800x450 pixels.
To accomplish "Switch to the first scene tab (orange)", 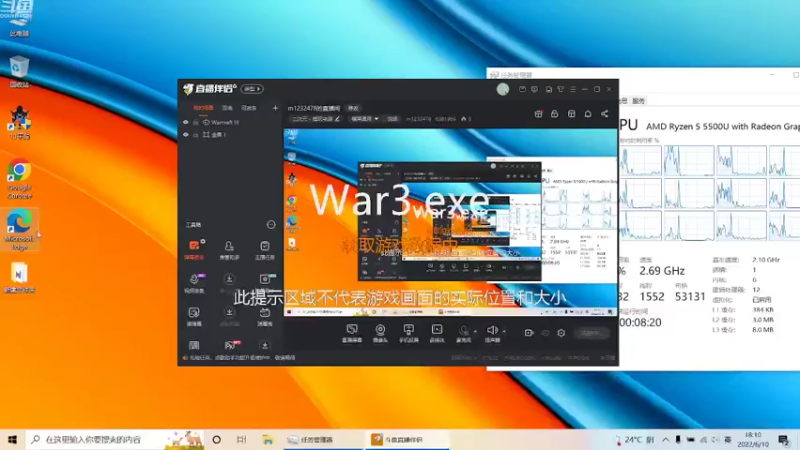I will tap(203, 108).
